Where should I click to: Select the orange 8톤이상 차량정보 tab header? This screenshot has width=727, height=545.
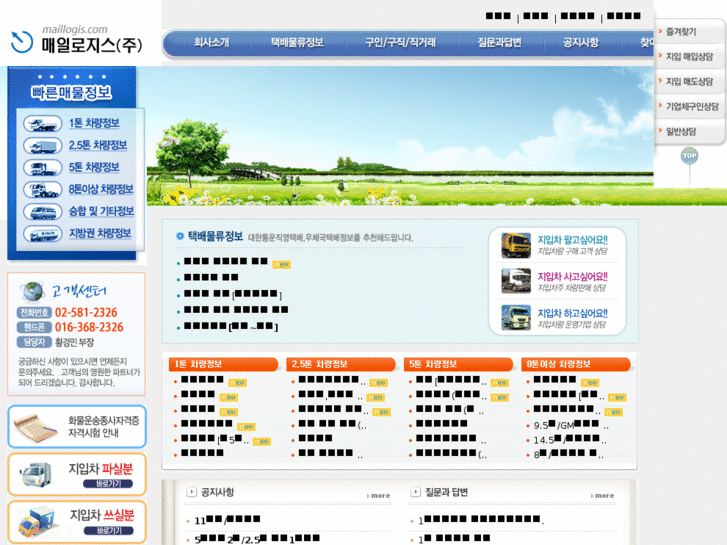click(576, 364)
